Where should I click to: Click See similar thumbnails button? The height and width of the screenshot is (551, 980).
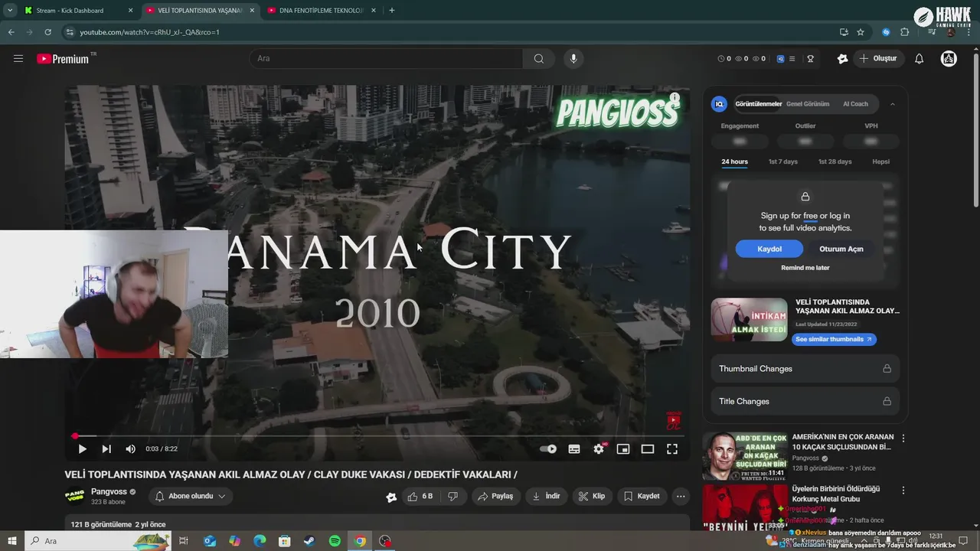[x=834, y=339]
